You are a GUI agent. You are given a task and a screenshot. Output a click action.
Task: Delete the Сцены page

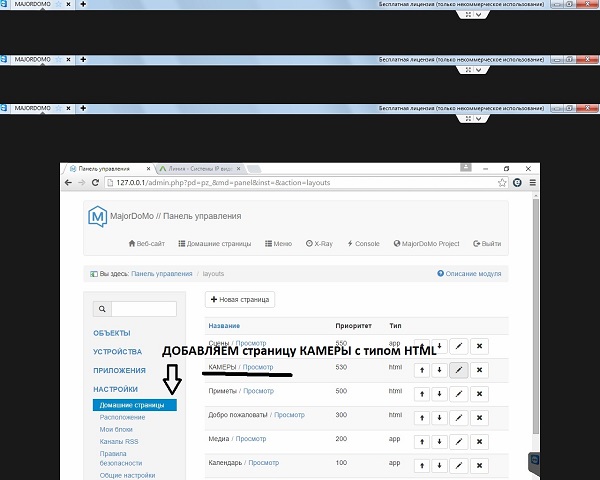tap(479, 346)
